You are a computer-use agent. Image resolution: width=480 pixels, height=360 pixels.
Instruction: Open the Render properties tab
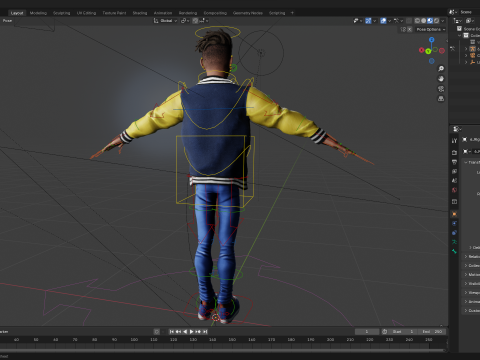454,152
